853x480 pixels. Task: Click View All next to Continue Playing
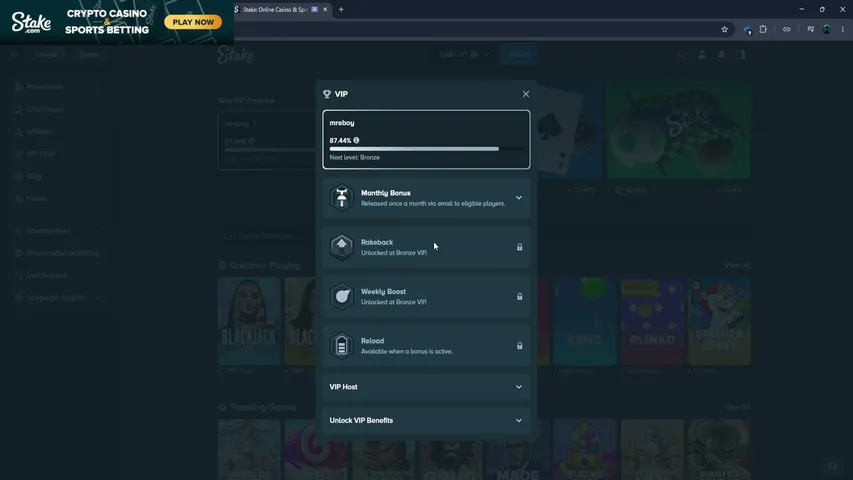(737, 265)
